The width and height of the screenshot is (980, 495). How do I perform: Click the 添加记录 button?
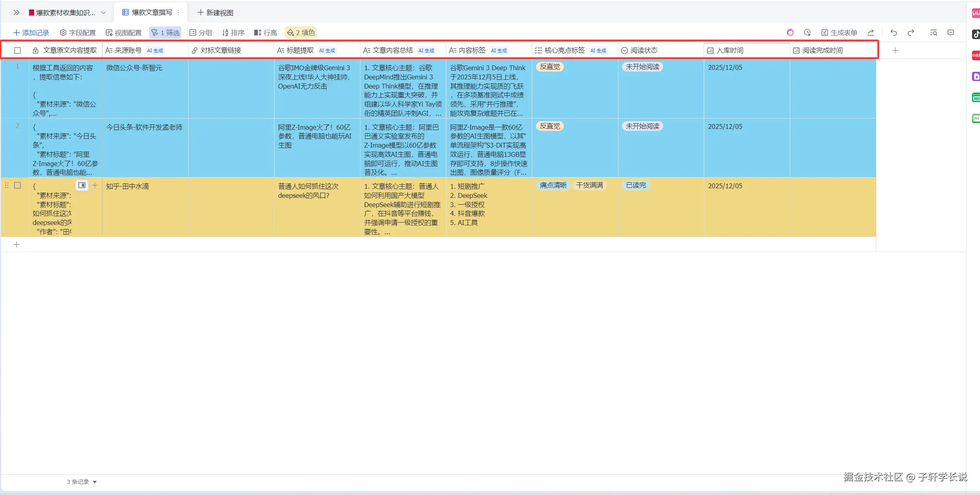31,33
